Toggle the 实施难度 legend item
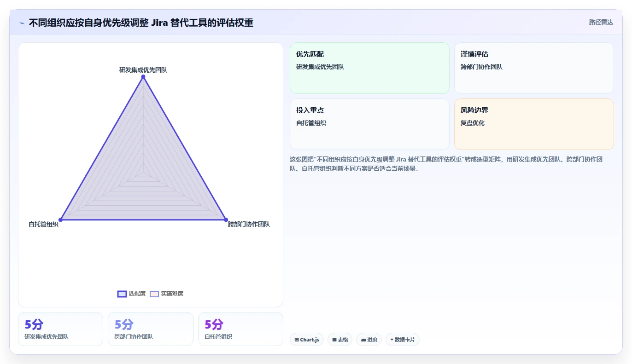632x364 pixels. 167,294
